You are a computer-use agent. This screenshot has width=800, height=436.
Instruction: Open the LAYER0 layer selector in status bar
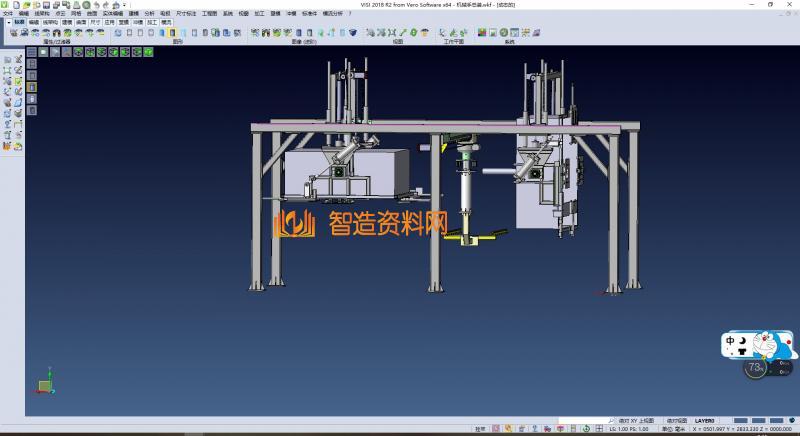(x=705, y=421)
